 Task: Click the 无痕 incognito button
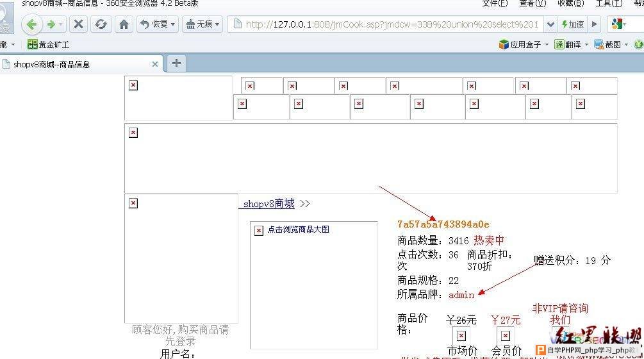point(199,24)
